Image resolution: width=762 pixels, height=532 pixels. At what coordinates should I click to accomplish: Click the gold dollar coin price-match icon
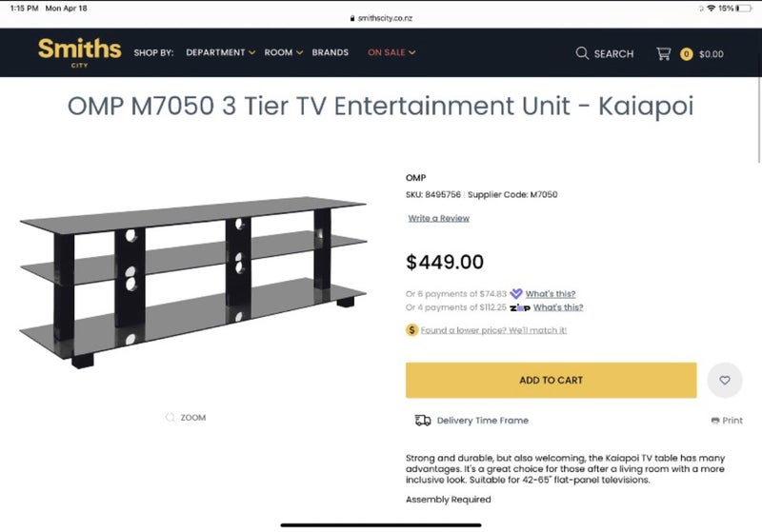(412, 330)
